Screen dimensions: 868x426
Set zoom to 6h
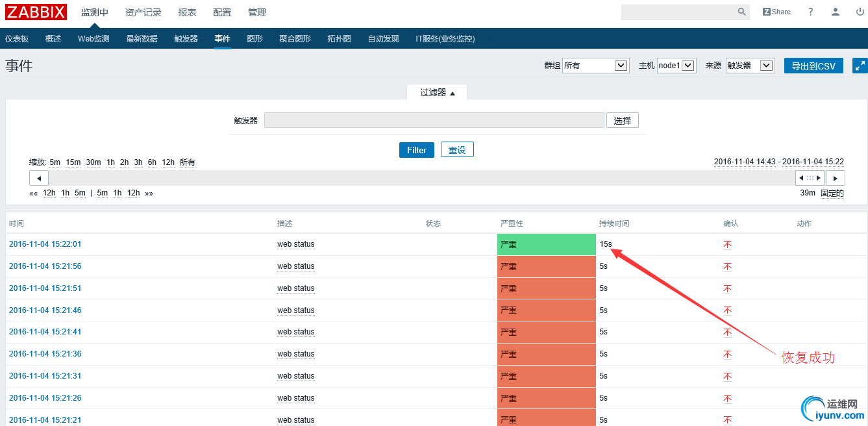click(x=152, y=162)
